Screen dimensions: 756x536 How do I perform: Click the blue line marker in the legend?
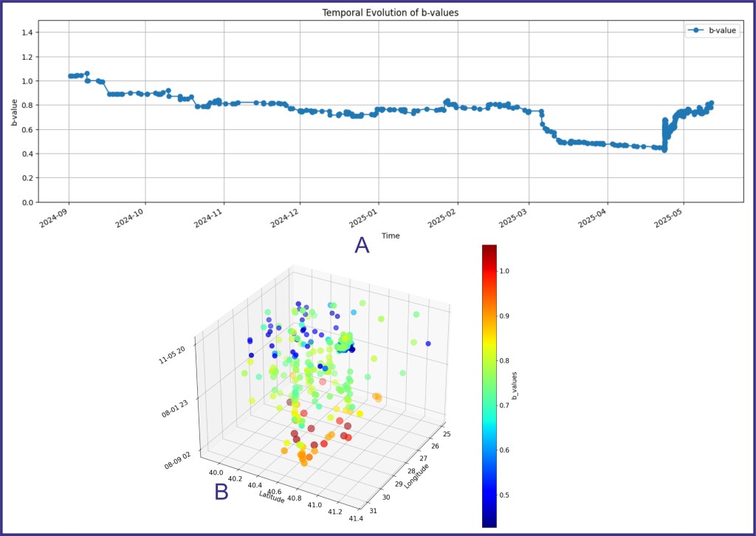tap(695, 31)
